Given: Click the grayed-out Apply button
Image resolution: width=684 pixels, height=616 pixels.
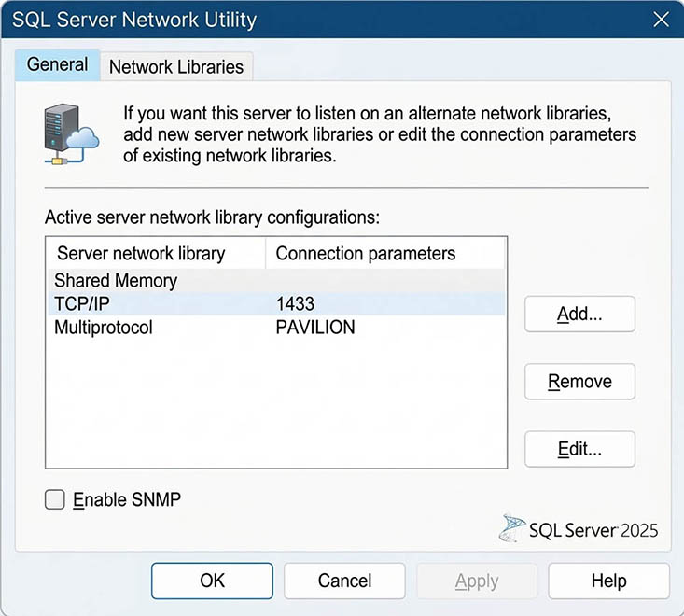Looking at the screenshot, I should pyautogui.click(x=477, y=581).
